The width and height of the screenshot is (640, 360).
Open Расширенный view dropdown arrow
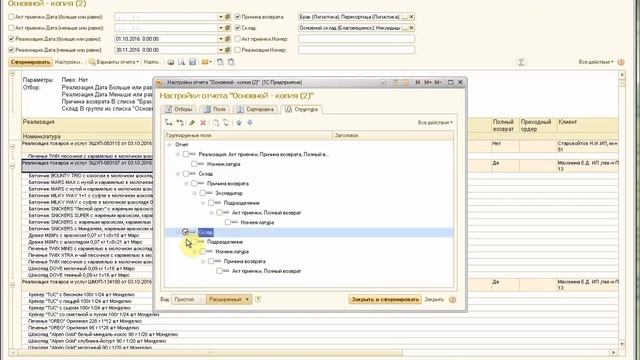(x=247, y=299)
